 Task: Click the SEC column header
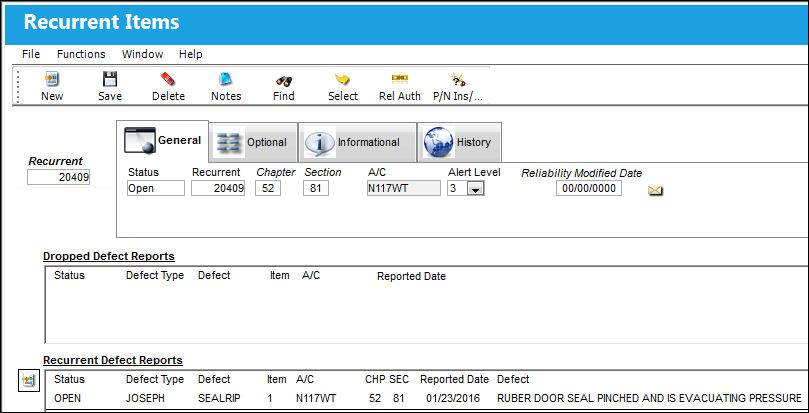coord(399,379)
